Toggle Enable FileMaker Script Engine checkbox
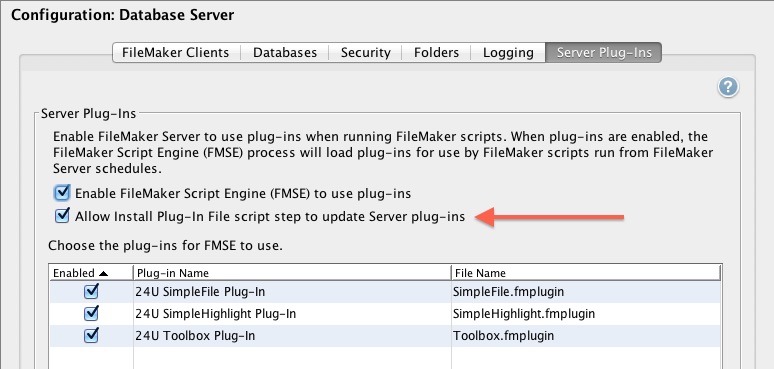 pyautogui.click(x=62, y=193)
